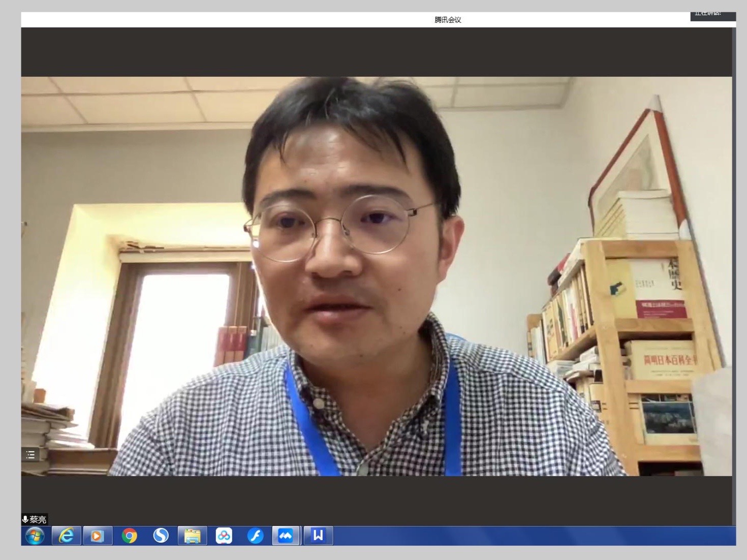This screenshot has height=560, width=747.
Task: Click the list icon on the video
Action: point(30,454)
